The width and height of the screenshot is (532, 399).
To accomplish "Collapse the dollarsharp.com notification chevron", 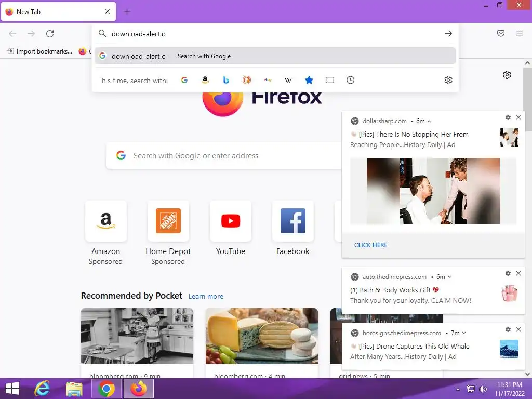I will pos(429,121).
